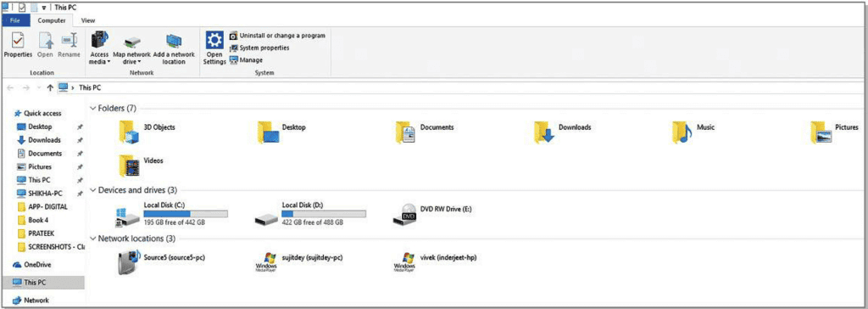Open the recent locations dropdown arrow
This screenshot has width=868, height=309.
pos(38,87)
